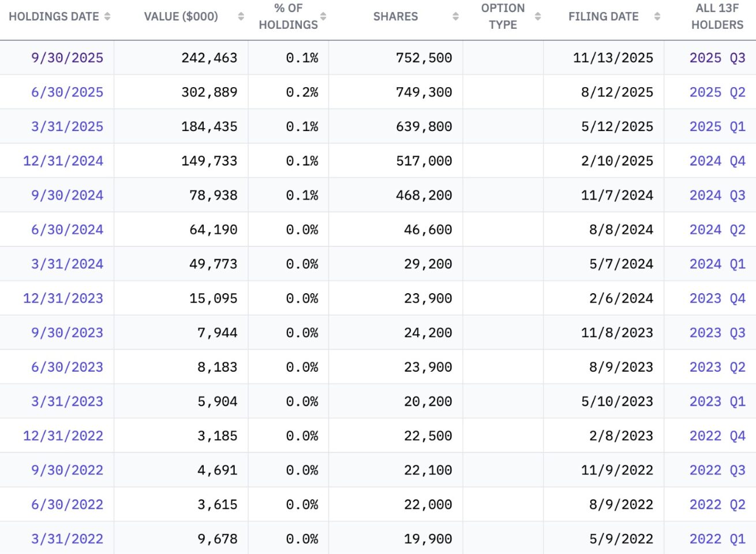The image size is (756, 554).
Task: Click sort arrows beside Shares column
Action: (x=456, y=17)
